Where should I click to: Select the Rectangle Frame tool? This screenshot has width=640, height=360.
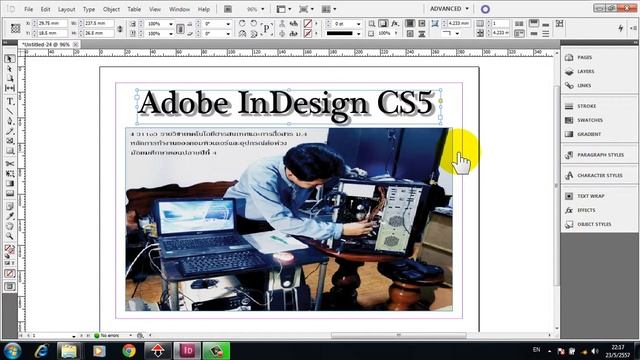(x=10, y=141)
